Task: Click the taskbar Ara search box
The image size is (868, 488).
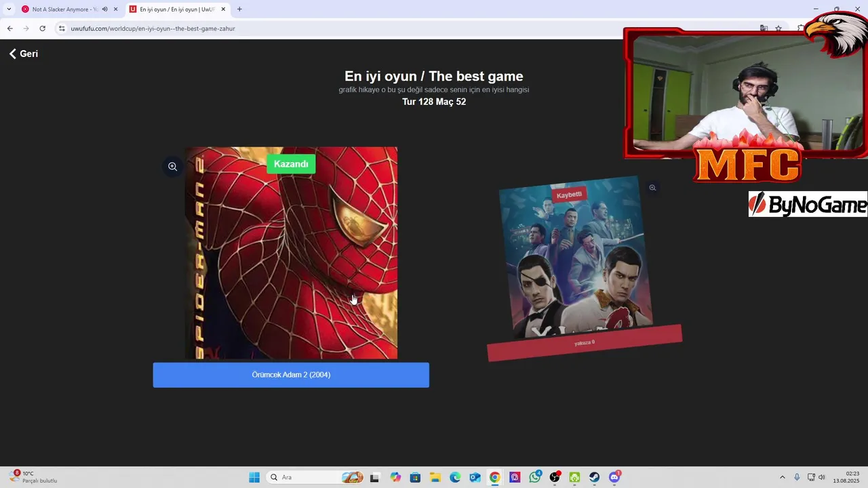Action: point(316,477)
